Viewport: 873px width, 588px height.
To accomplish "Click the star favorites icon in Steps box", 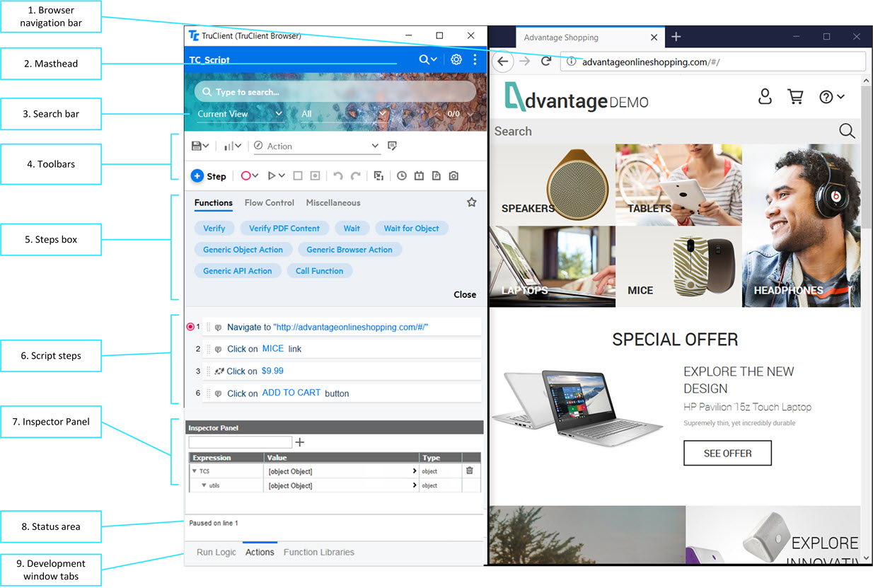I will pyautogui.click(x=472, y=202).
